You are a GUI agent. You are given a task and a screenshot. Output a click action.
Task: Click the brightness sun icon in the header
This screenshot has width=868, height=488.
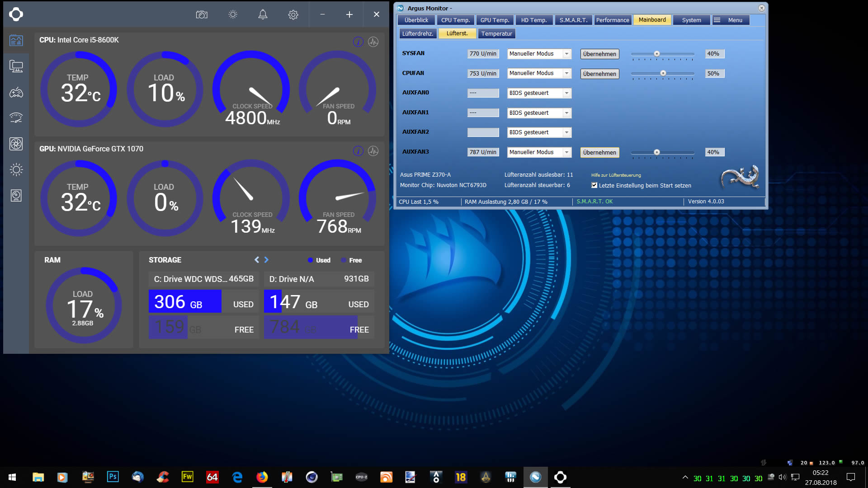click(233, 14)
